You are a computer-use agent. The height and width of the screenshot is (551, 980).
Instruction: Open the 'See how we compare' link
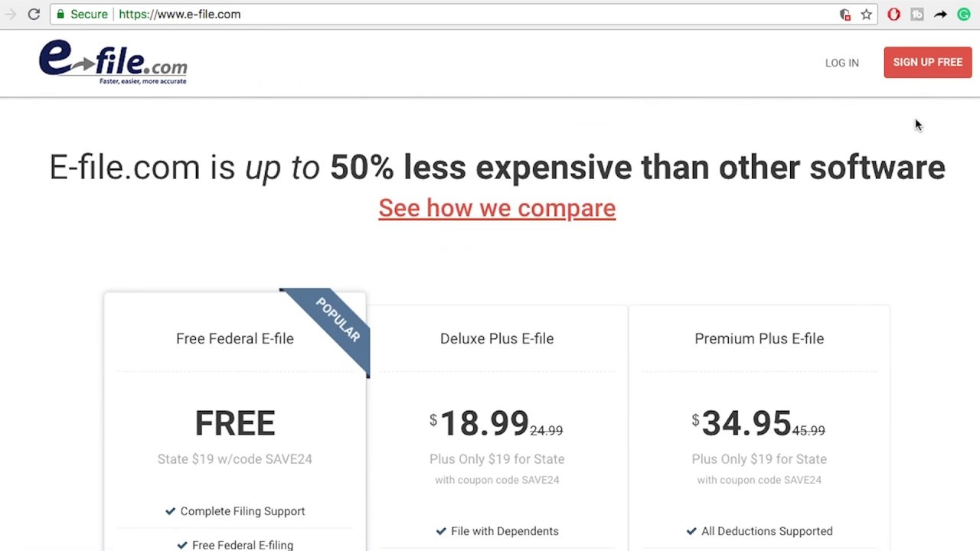pyautogui.click(x=497, y=208)
